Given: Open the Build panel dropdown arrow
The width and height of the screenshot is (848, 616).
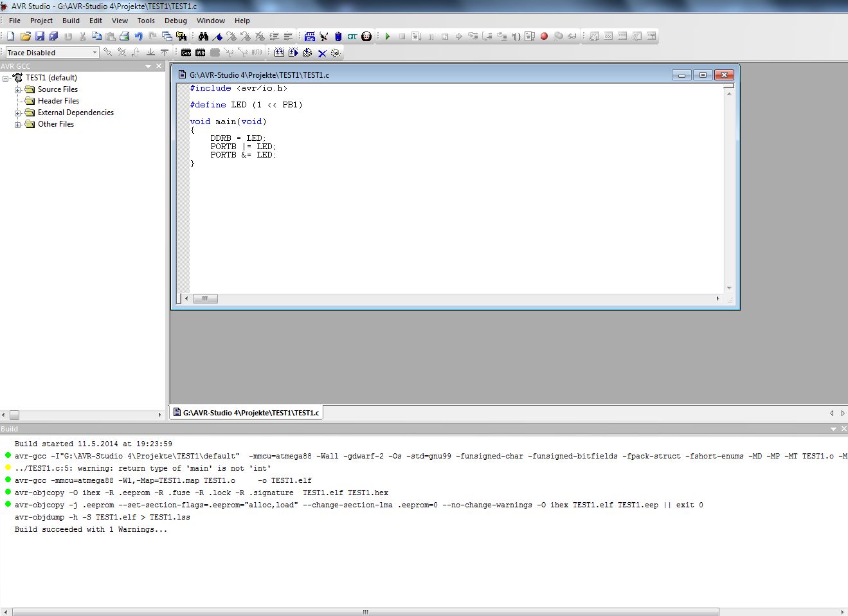Looking at the screenshot, I should coord(834,429).
